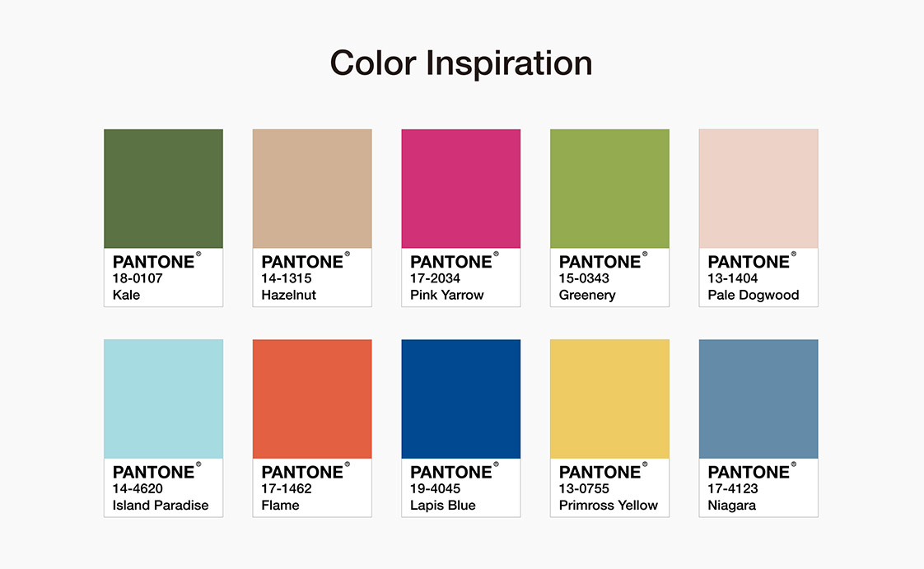Click the 18-0107 Kale code label

tap(138, 287)
